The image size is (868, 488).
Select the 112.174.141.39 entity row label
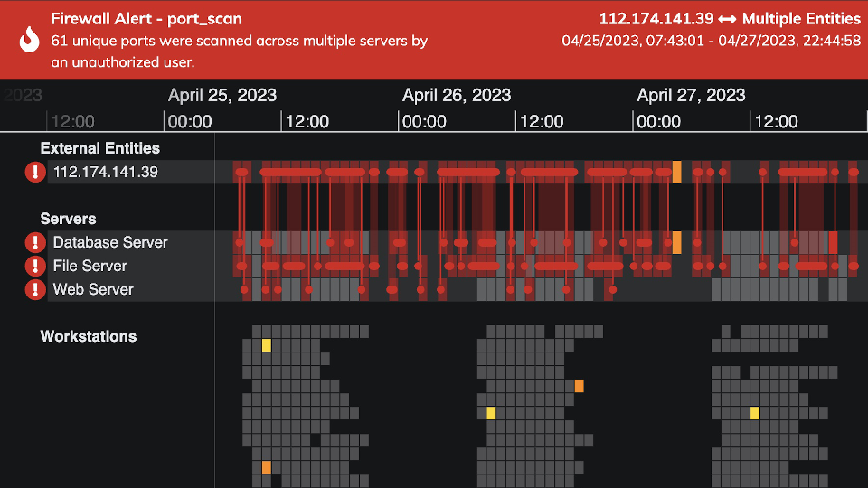coord(106,172)
